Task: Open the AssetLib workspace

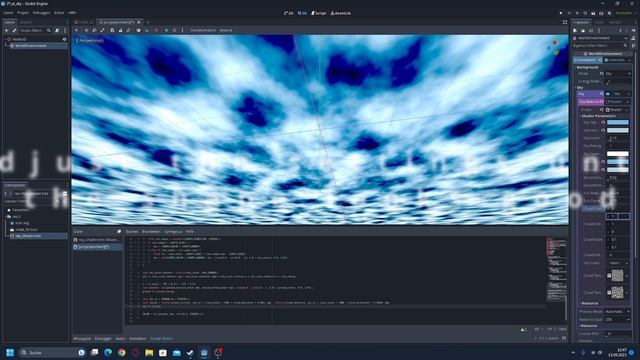Action: point(340,13)
